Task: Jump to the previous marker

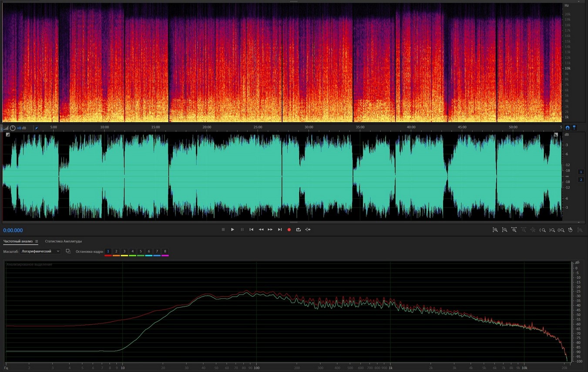Action: coord(251,230)
